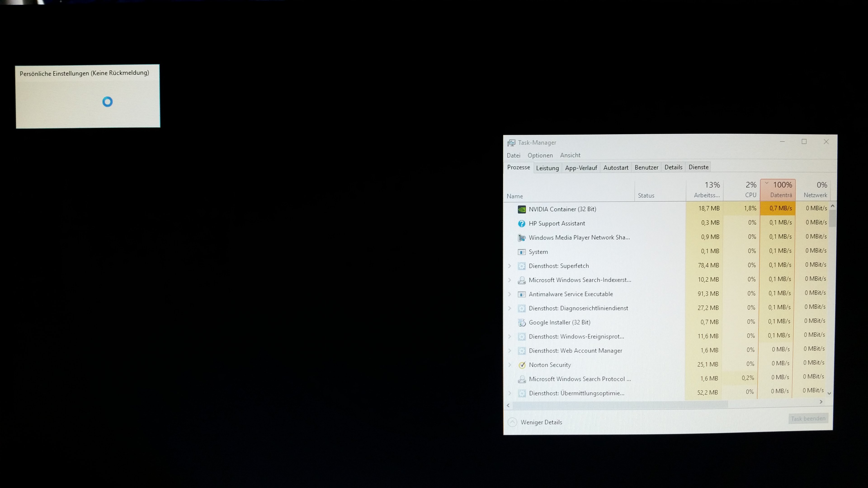The height and width of the screenshot is (488, 868).
Task: Click the Antimalware Service Executable icon
Action: point(522,294)
